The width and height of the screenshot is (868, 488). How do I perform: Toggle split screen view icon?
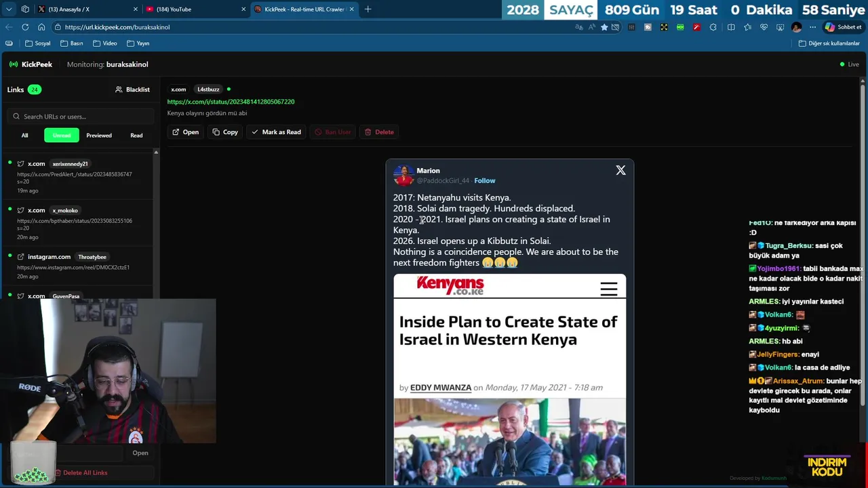[x=731, y=27]
